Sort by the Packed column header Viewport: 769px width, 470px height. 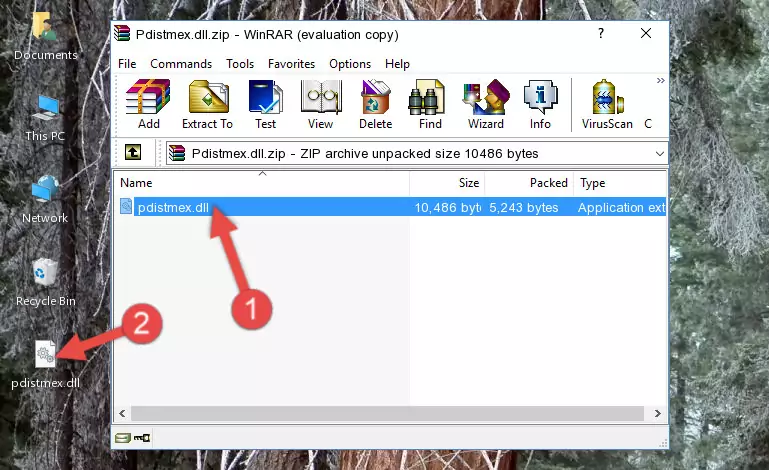pyautogui.click(x=529, y=183)
